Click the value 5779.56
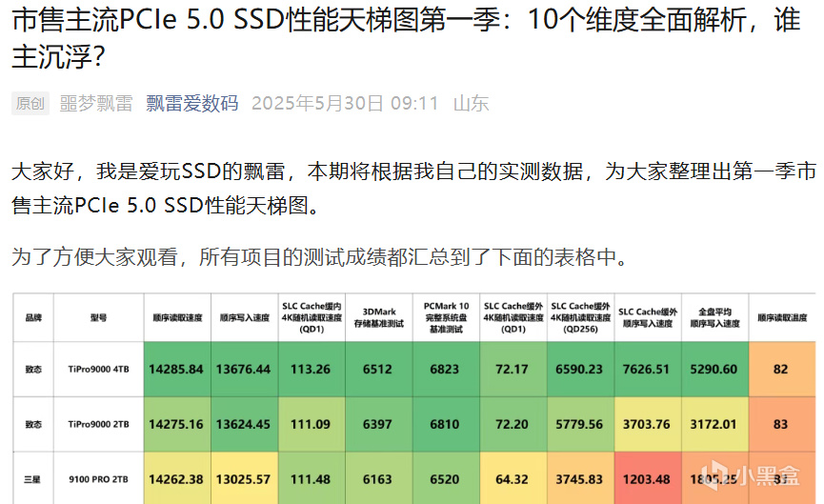Screen dimensions: 824x504 click(579, 424)
